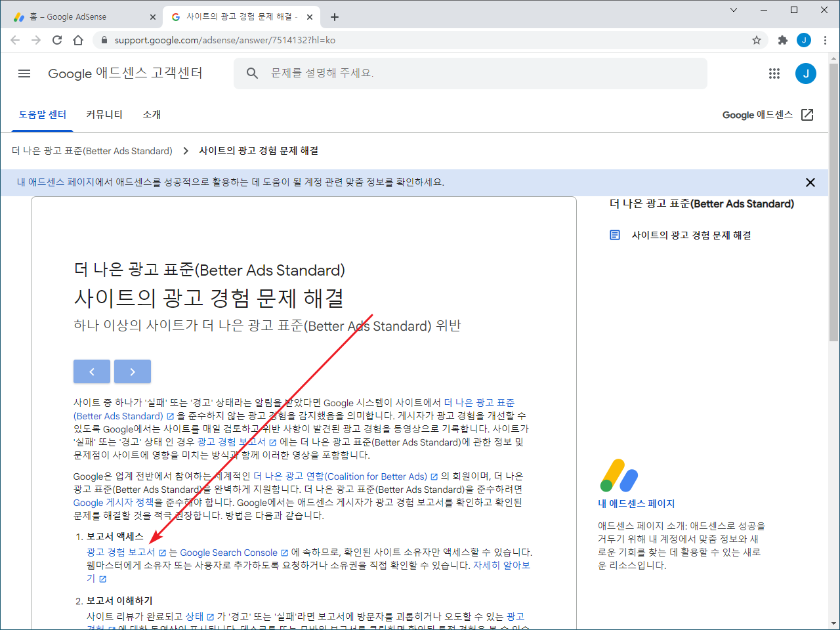
Task: Open the tab search dropdown arrow
Action: click(x=734, y=10)
